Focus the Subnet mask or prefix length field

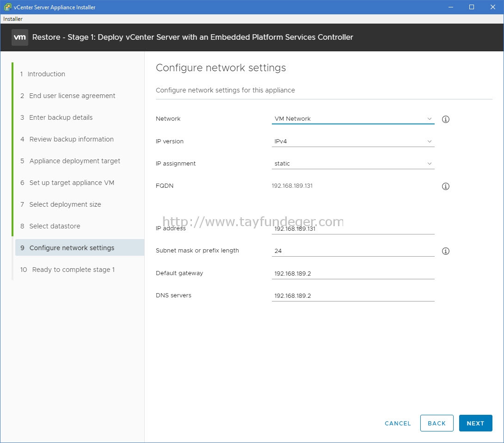point(353,251)
